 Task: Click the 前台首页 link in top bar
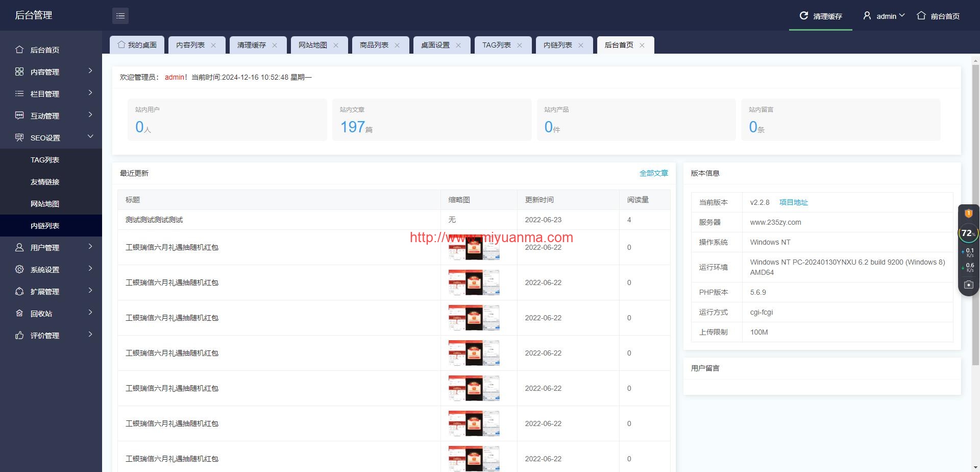pyautogui.click(x=938, y=16)
